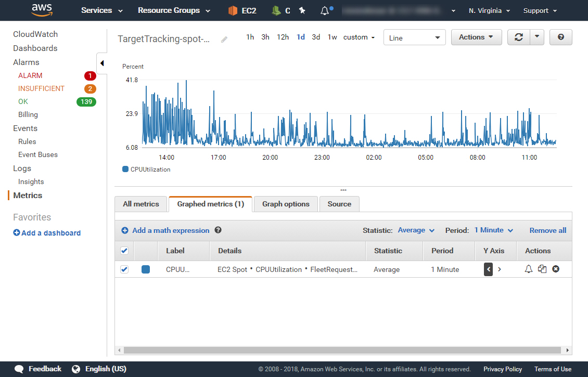Open the green C service shortcut
Viewport: 588px width, 377px height.
pos(280,10)
